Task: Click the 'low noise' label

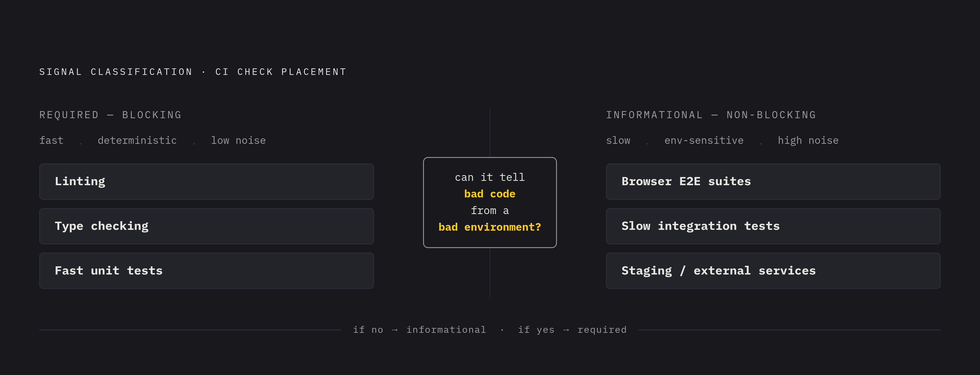Action: tap(238, 141)
